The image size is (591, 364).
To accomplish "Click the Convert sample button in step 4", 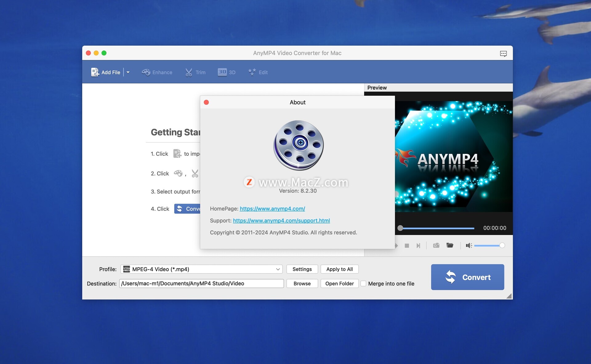I will 187,209.
